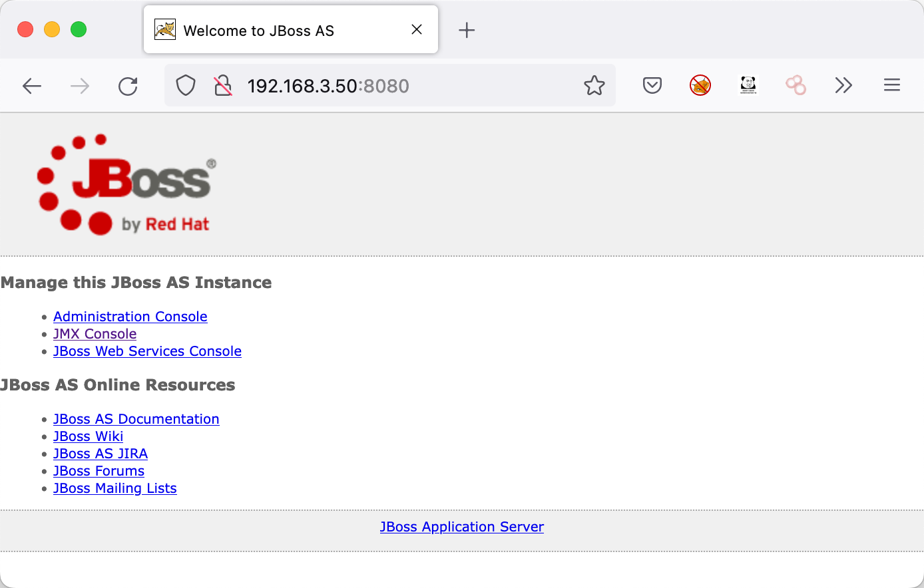Open the Firefox hamburger menu

(x=892, y=85)
